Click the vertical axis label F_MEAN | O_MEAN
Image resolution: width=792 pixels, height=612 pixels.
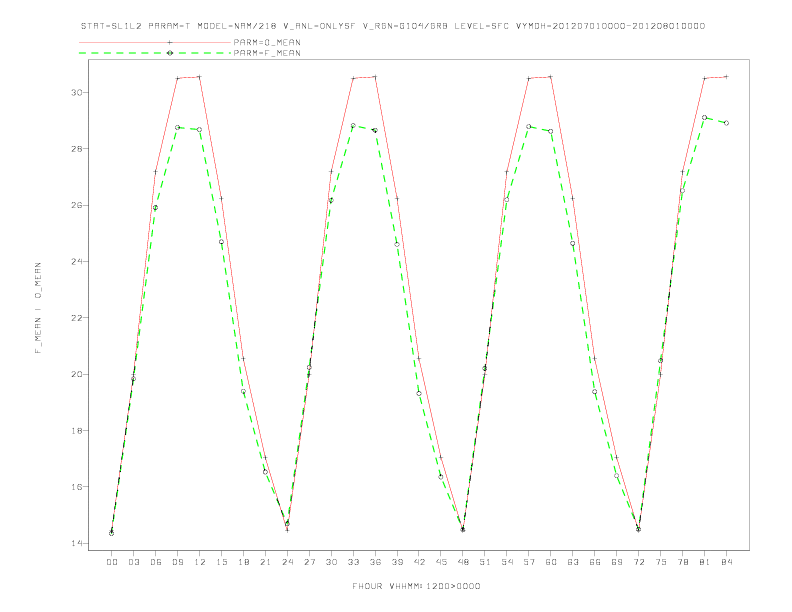coord(38,308)
